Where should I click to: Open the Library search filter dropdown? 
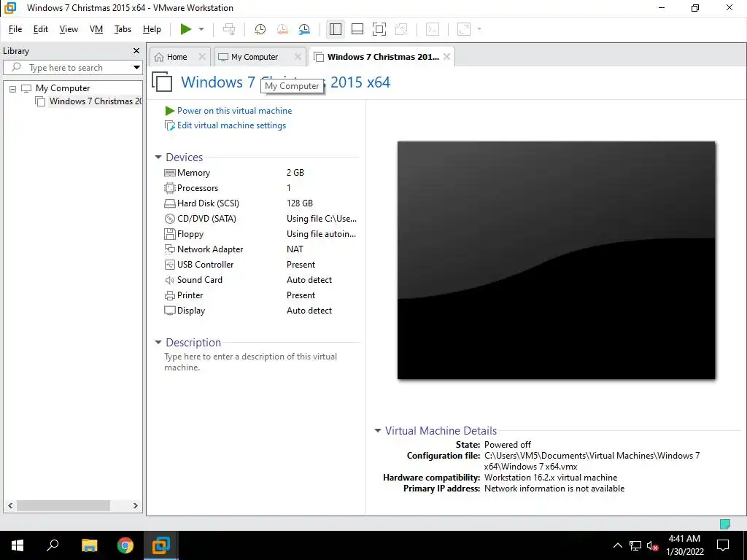tap(136, 68)
